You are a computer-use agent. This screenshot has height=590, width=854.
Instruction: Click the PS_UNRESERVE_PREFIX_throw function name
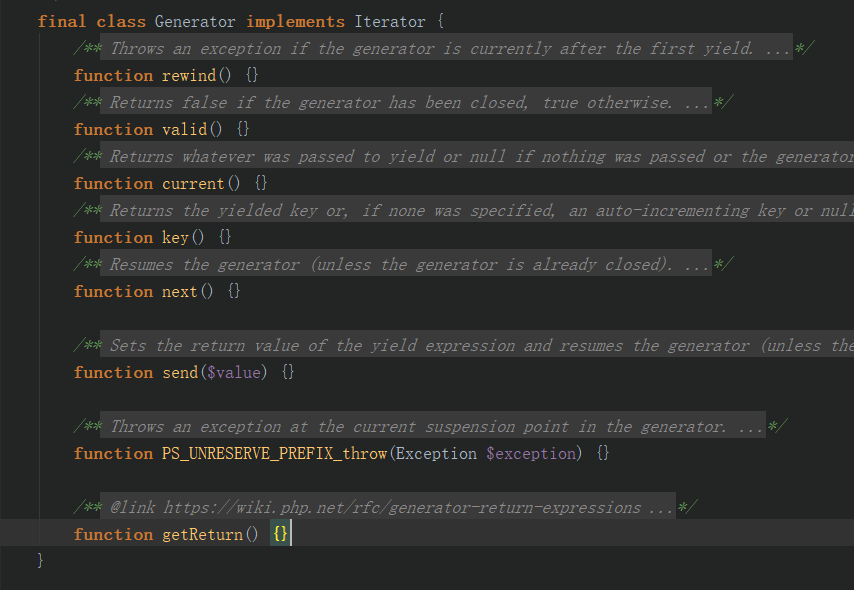[x=274, y=453]
